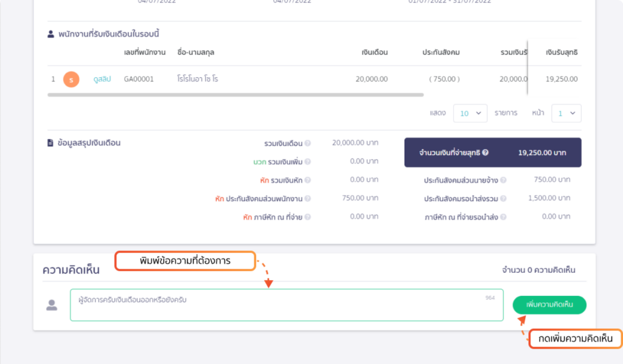Click the help icon beside รวมเงินหัก
623x364 pixels.
[308, 180]
